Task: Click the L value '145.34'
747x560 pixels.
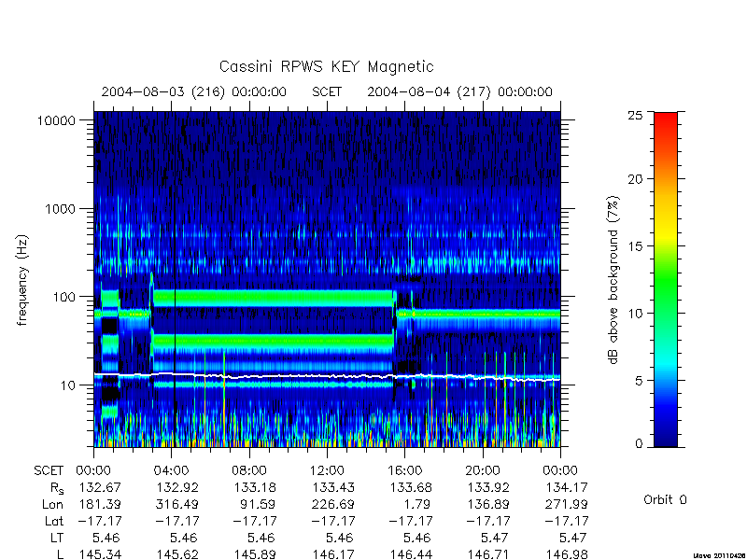Action: pos(100,554)
